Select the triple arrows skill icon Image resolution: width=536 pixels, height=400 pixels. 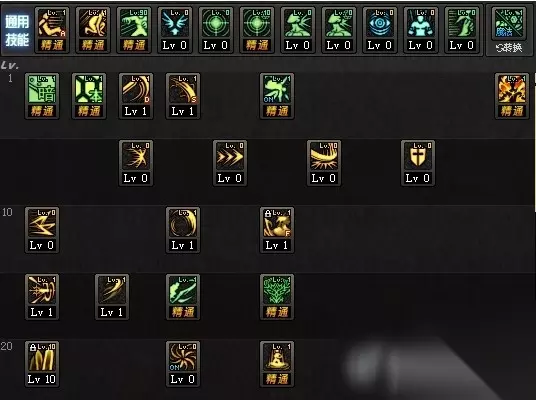230,163
